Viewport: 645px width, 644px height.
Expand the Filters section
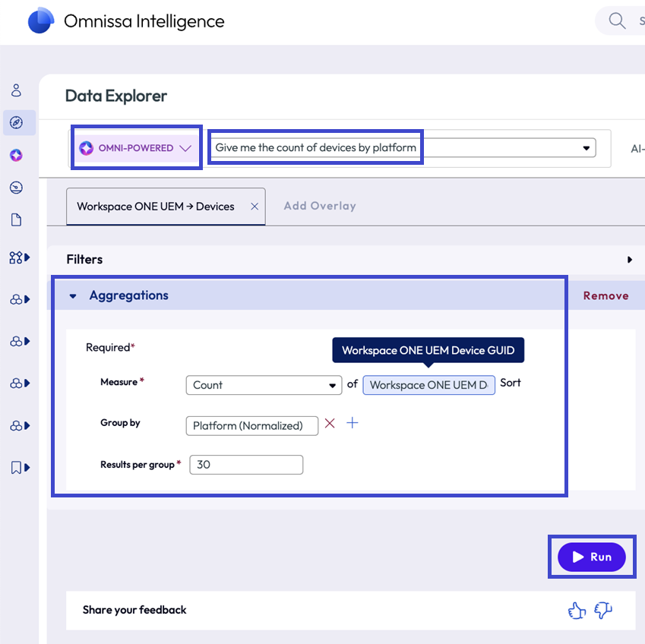click(629, 260)
